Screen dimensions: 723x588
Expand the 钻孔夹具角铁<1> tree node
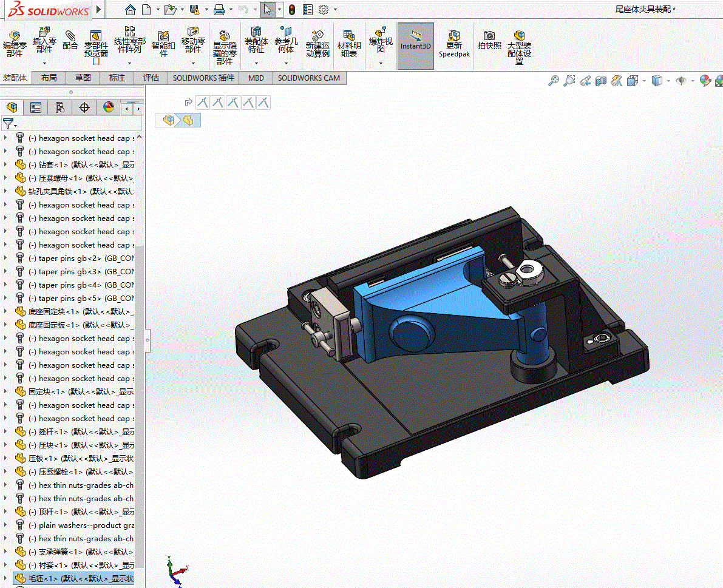[5, 191]
